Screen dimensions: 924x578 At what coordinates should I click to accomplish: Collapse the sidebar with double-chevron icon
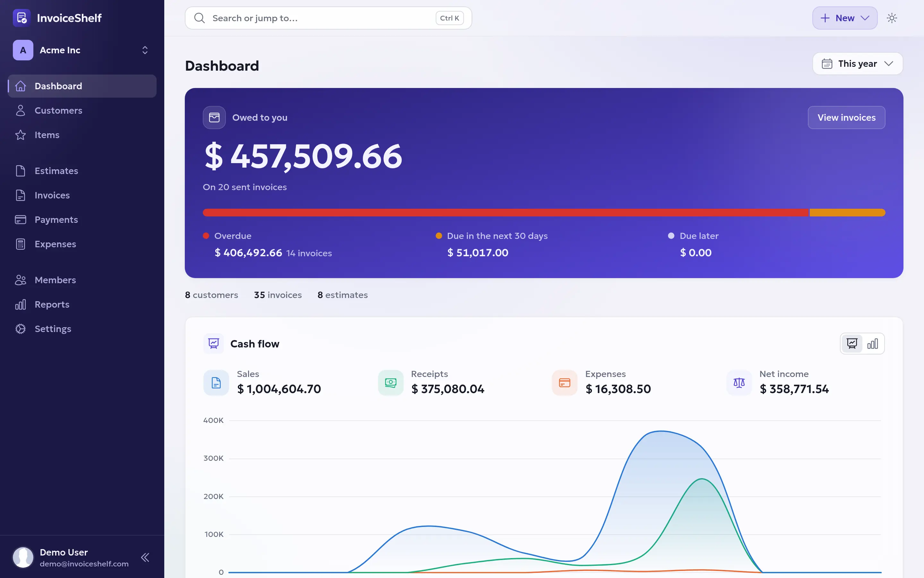tap(145, 558)
